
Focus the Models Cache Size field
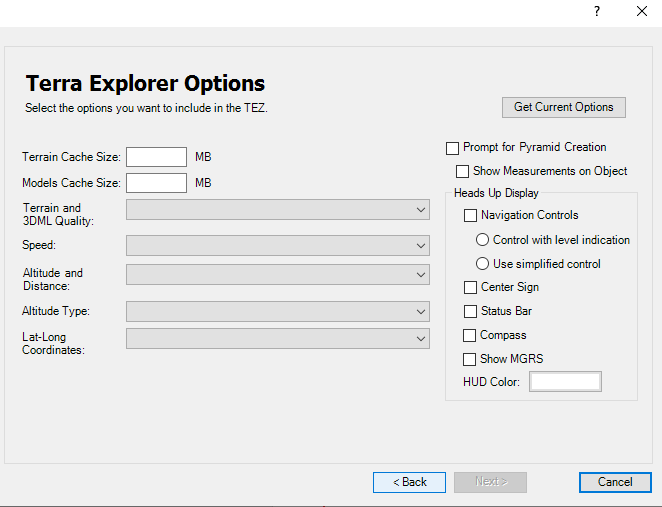(x=156, y=183)
